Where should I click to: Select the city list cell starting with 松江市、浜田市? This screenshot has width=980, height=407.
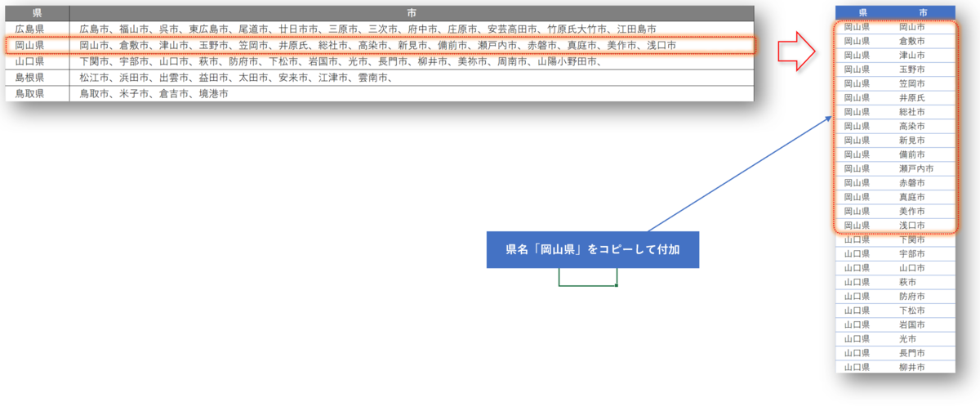click(x=411, y=78)
